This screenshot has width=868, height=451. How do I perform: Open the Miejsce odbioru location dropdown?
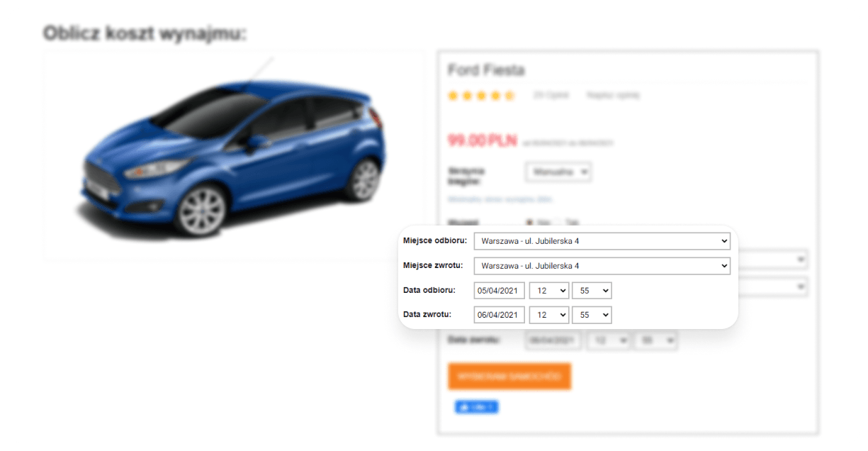tap(602, 241)
